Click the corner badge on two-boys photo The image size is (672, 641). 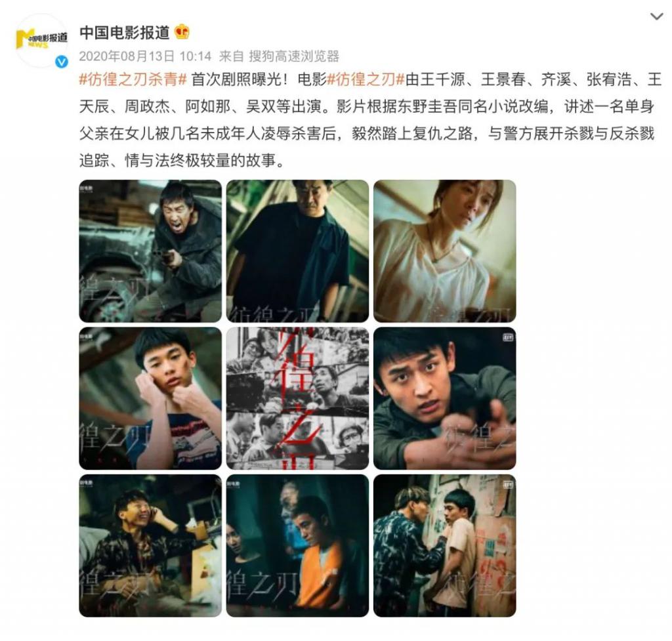tap(507, 485)
